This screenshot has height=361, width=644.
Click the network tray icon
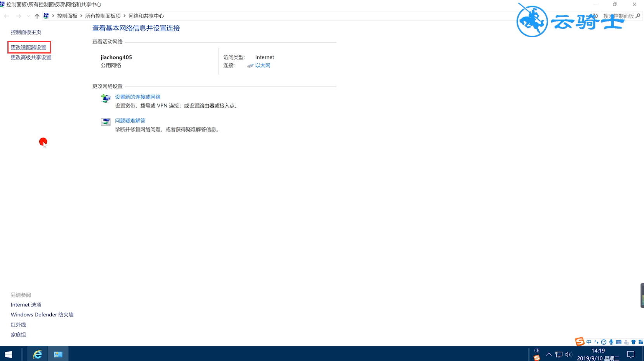pyautogui.click(x=559, y=354)
